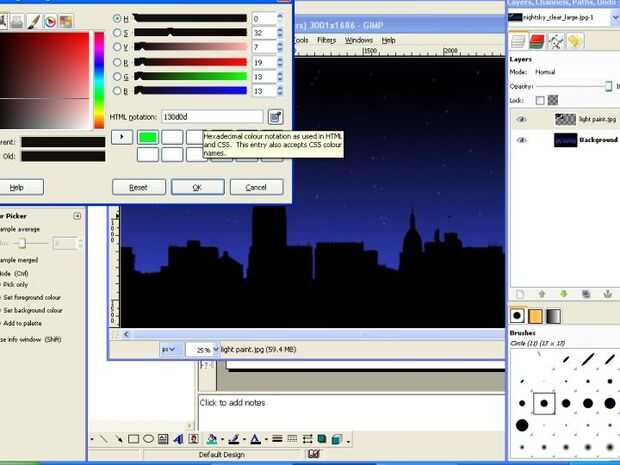
Task: Click Cancel in the colour dialog
Action: click(x=256, y=187)
